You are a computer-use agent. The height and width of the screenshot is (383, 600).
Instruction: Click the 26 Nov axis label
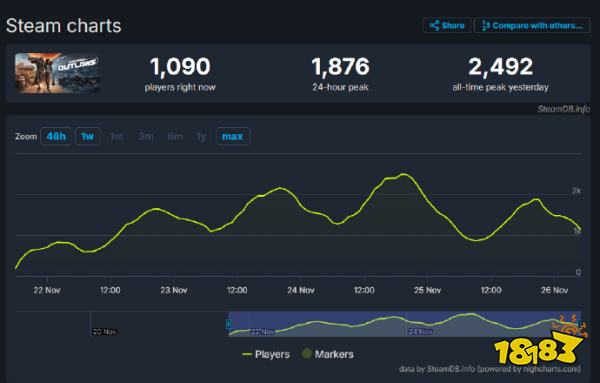pos(554,290)
